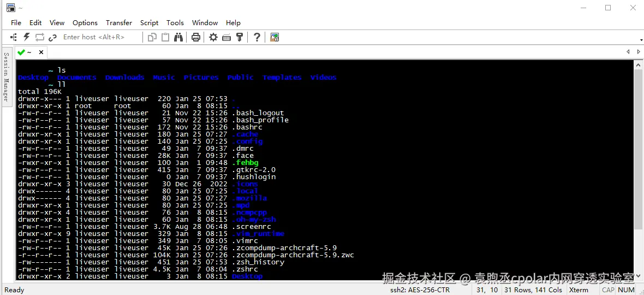Open the Help menu
The height and width of the screenshot is (295, 644).
point(233,23)
